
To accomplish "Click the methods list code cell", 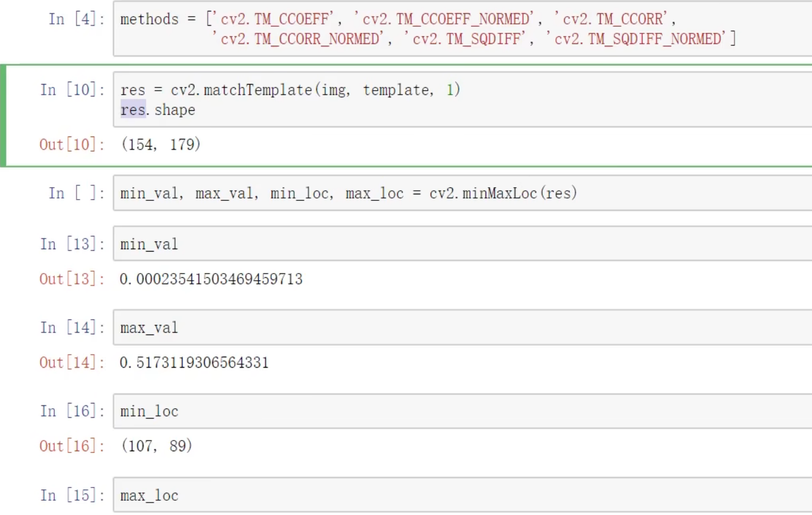I will point(462,30).
